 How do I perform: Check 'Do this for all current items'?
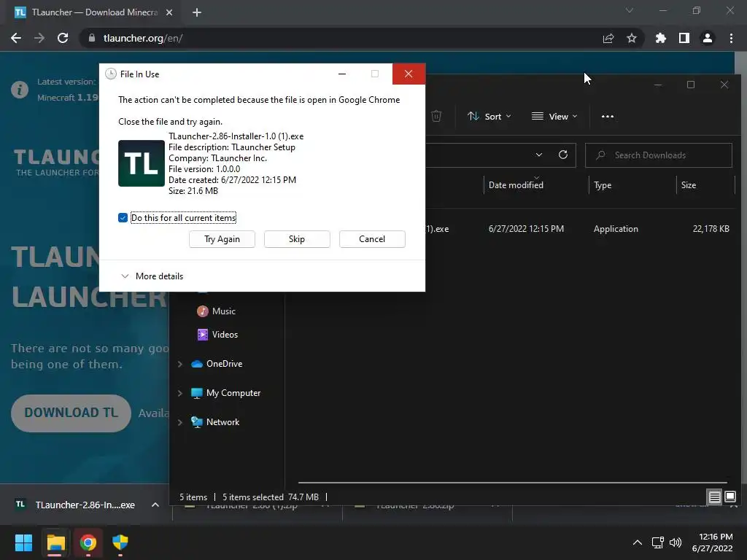(x=123, y=217)
